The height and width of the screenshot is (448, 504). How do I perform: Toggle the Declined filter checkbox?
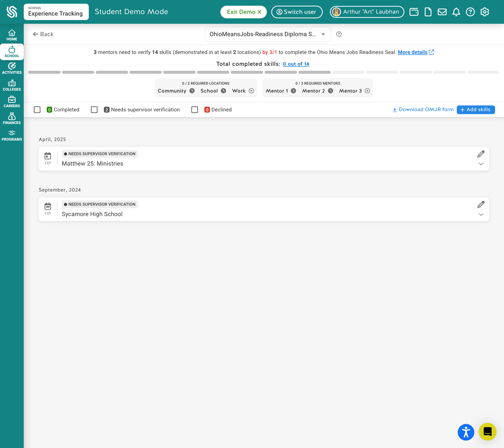coord(195,110)
